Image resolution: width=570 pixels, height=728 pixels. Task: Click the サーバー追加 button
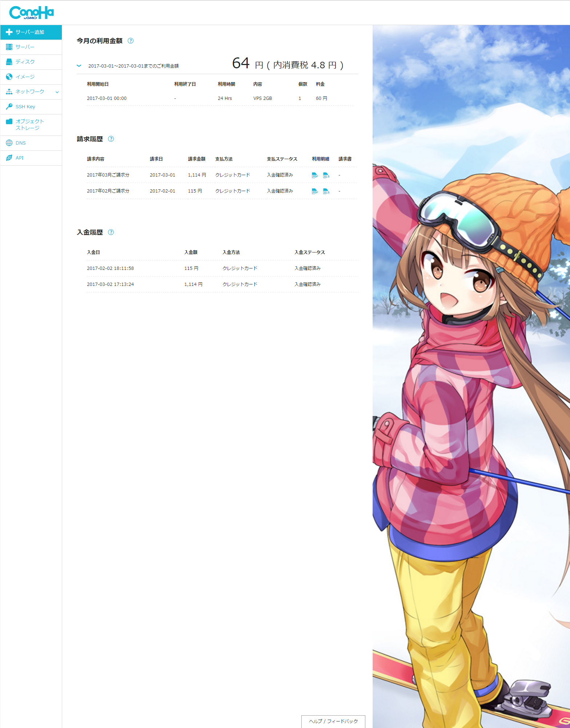coord(31,32)
